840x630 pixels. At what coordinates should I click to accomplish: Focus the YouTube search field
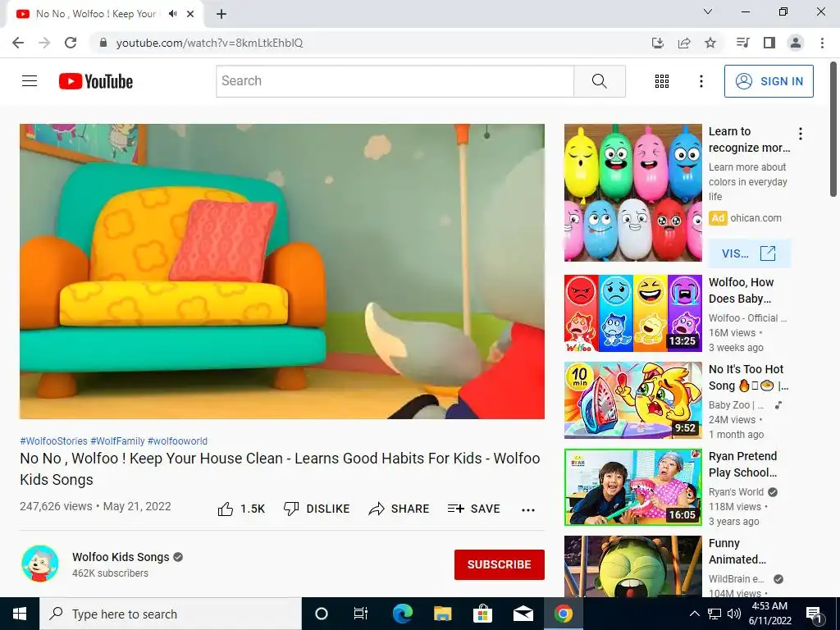(x=395, y=81)
